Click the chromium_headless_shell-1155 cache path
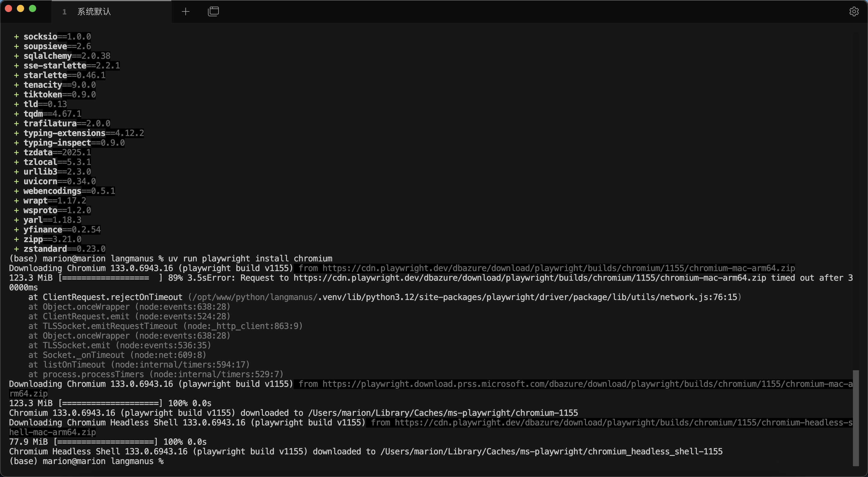 (x=551, y=452)
